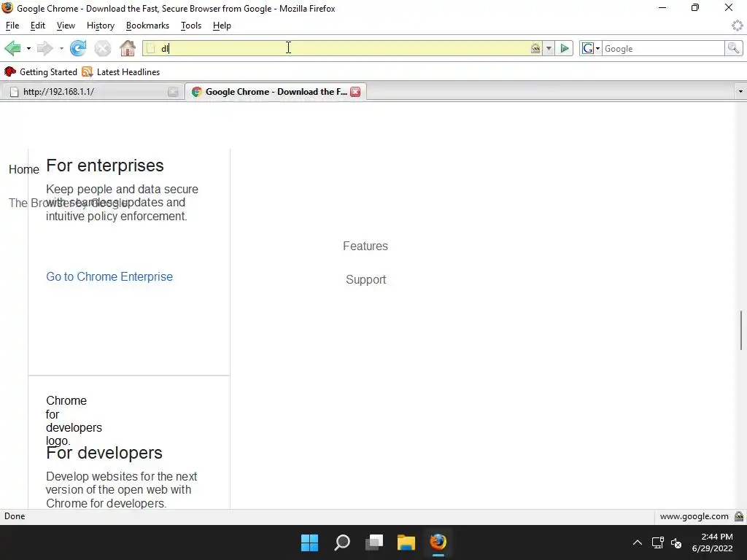Click the status bar security lock icon

(739, 516)
